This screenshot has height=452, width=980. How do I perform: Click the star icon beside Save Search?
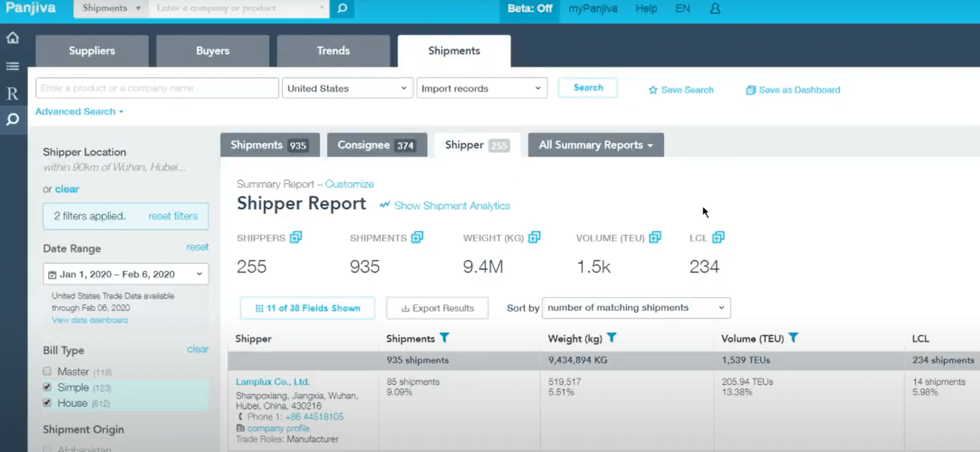tap(653, 90)
